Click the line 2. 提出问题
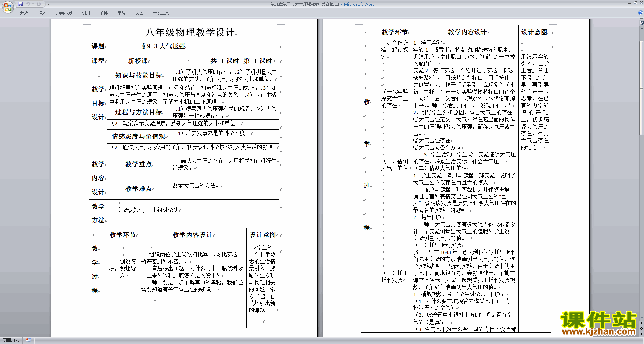The height and width of the screenshot is (344, 644). [x=428, y=217]
